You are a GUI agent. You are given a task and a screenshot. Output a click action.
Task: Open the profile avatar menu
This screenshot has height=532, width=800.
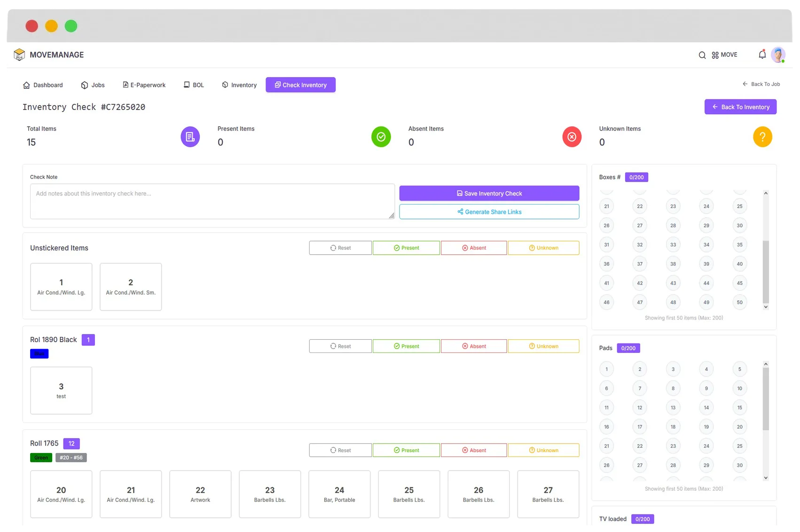tap(779, 55)
